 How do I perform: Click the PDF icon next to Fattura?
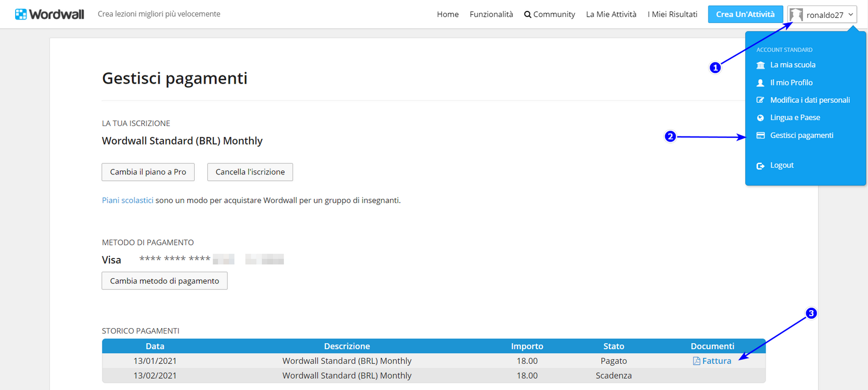[697, 361]
